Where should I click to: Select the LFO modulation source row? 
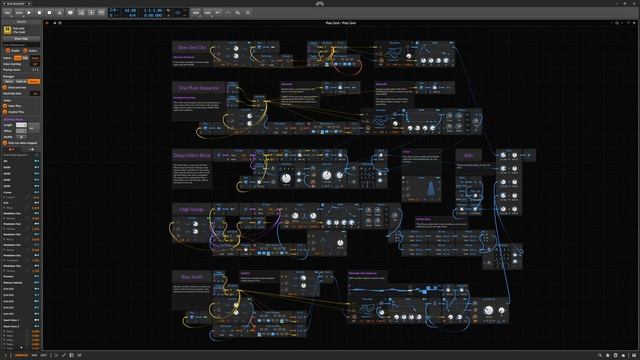(21, 202)
